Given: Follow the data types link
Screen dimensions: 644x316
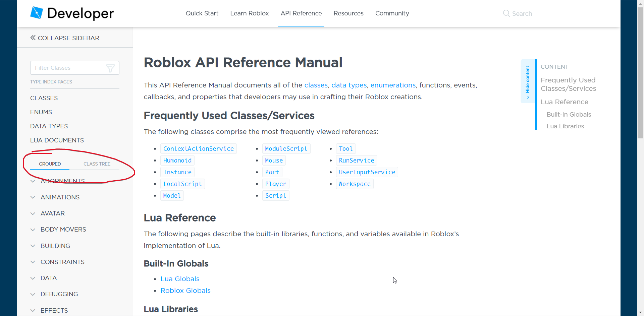Looking at the screenshot, I should coord(349,85).
